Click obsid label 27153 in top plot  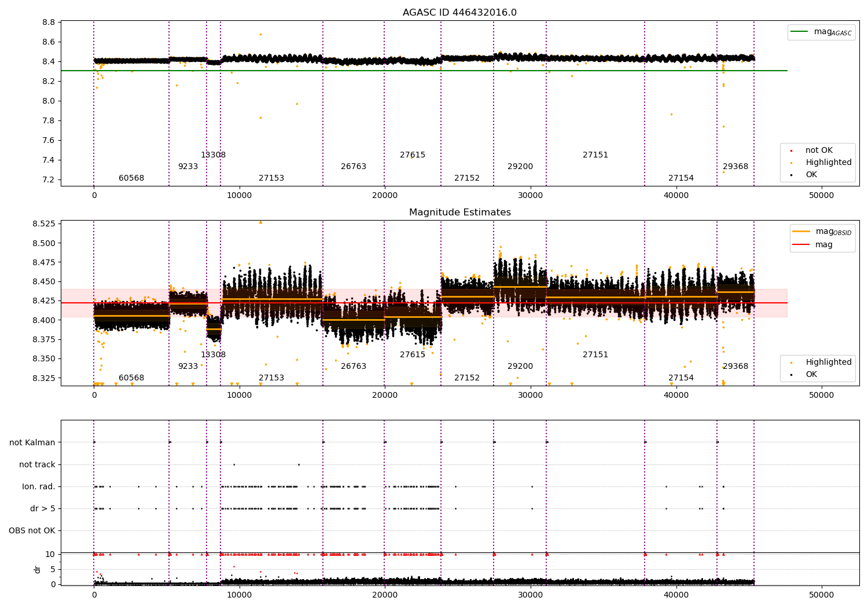[271, 178]
